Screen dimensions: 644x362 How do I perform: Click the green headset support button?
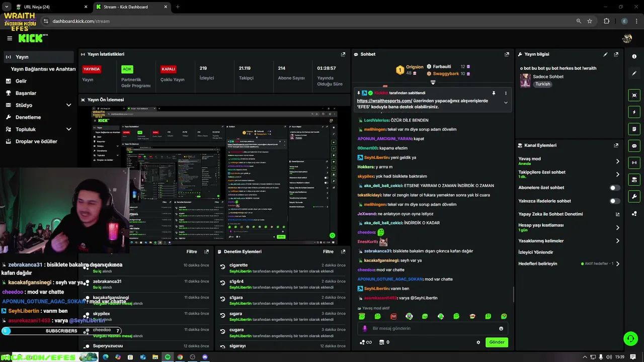coord(630,338)
